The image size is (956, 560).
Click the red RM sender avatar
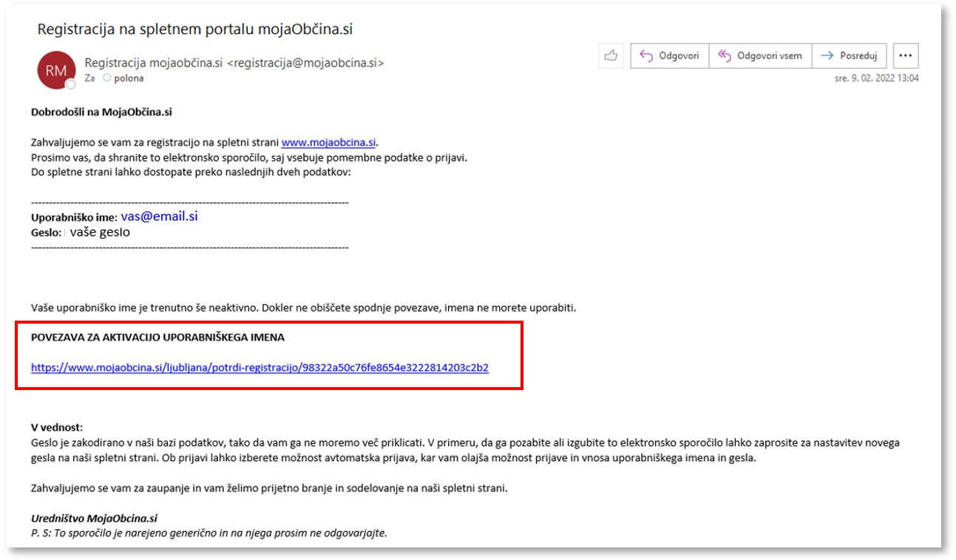56,70
